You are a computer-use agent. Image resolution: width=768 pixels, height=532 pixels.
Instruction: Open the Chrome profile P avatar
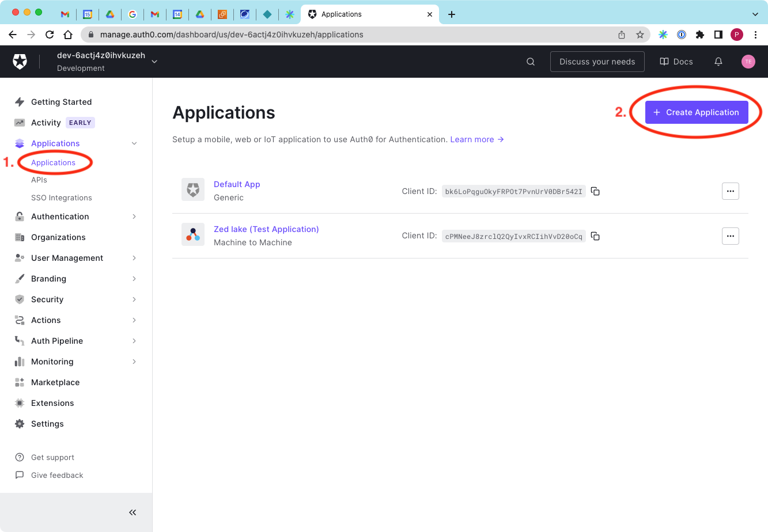[737, 35]
